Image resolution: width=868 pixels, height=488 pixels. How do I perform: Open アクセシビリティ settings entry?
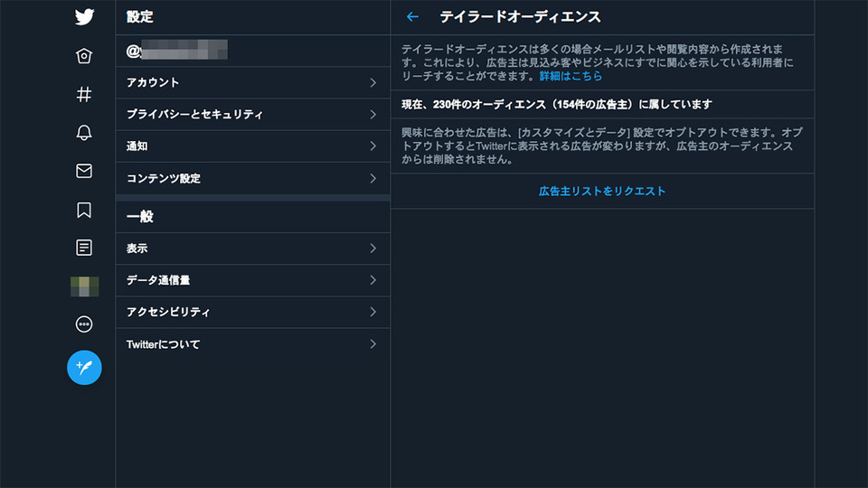[x=253, y=312]
